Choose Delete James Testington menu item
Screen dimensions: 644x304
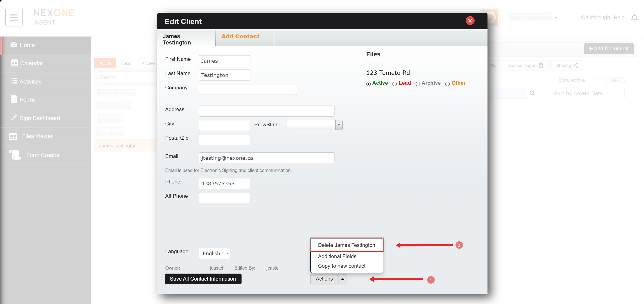tap(346, 245)
